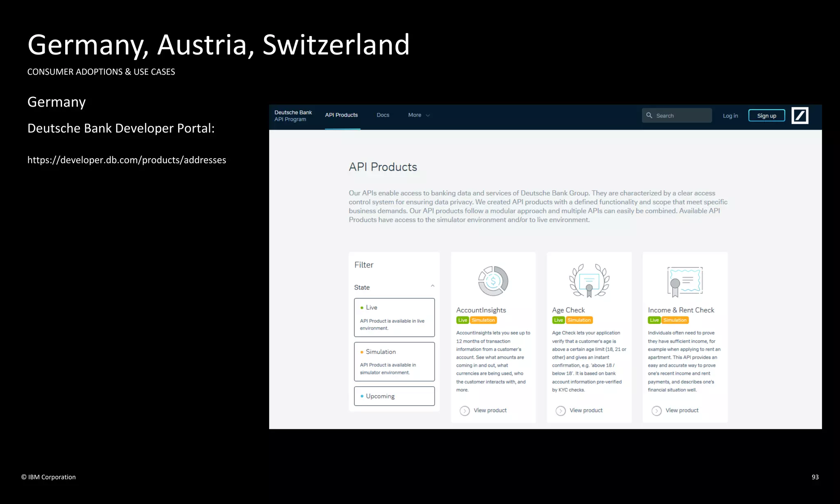Click the Income & Rent Check certificate icon
Viewport: 840px width, 504px height.
point(685,282)
